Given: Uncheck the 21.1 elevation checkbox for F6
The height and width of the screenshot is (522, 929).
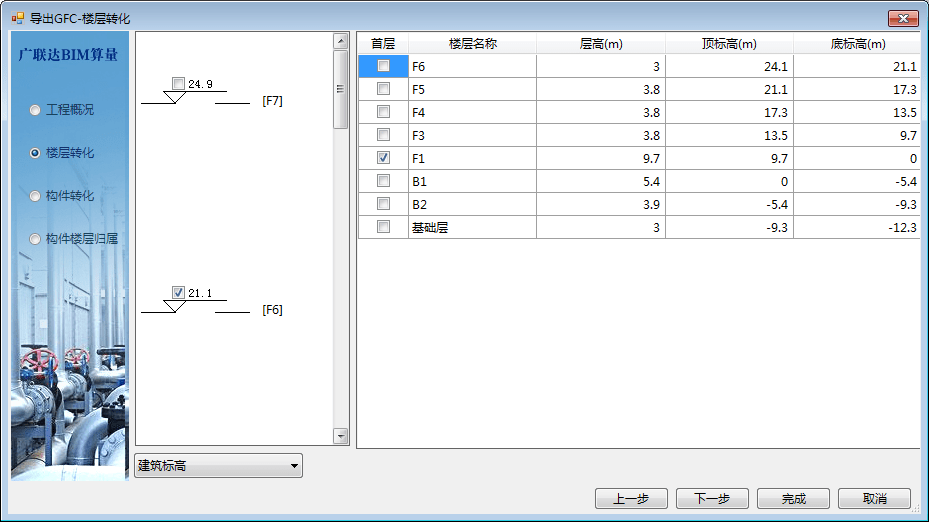Looking at the screenshot, I should (178, 292).
